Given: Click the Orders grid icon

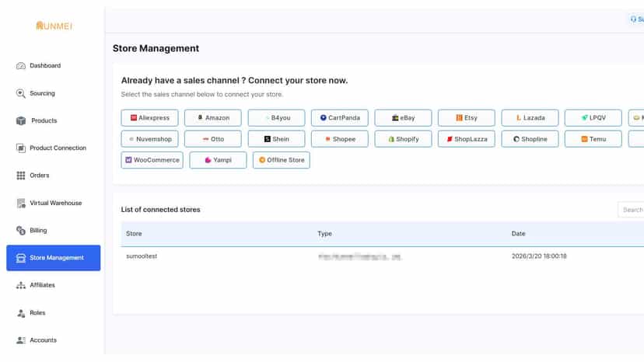Looking at the screenshot, I should pyautogui.click(x=20, y=176).
